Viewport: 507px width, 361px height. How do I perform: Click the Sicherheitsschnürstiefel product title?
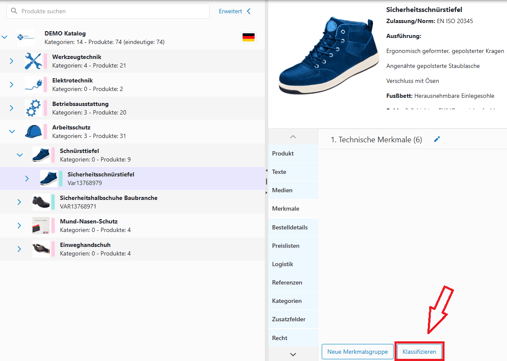[424, 10]
